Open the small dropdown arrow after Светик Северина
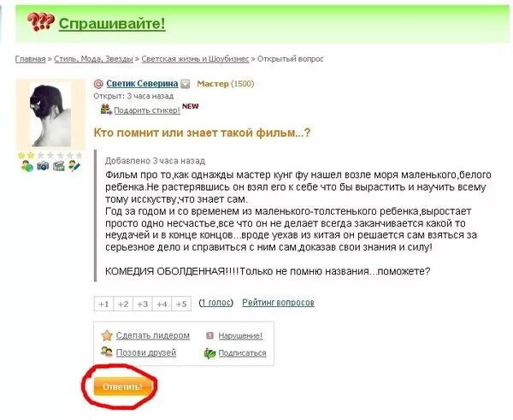This screenshot has height=420, width=513. [x=186, y=84]
